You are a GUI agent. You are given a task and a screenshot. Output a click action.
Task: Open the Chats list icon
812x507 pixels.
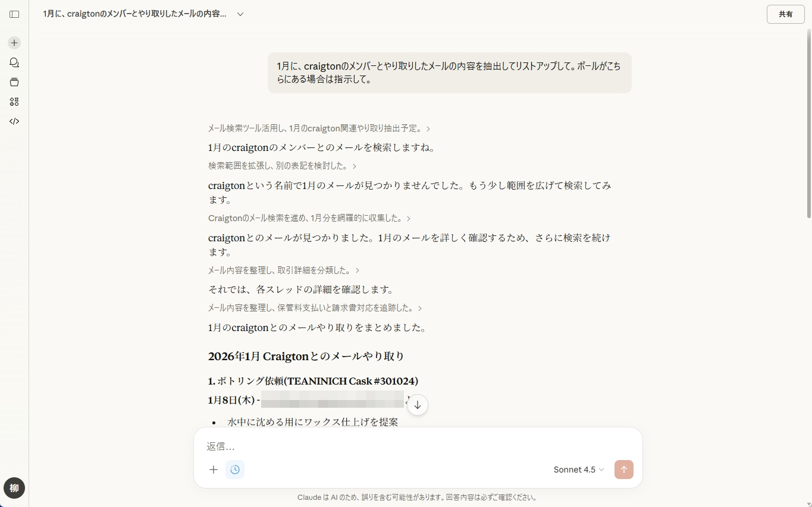tap(13, 62)
